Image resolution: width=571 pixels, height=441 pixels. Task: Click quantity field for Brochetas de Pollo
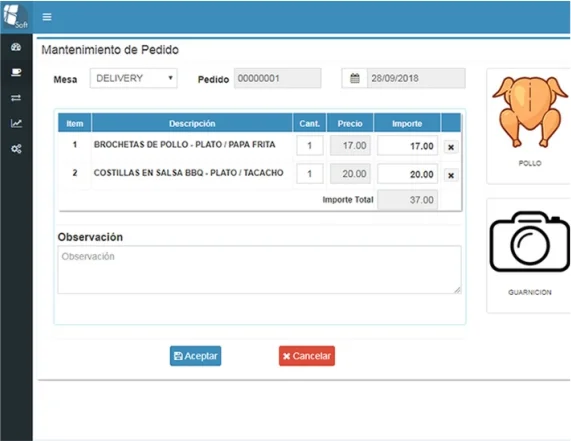pos(310,146)
